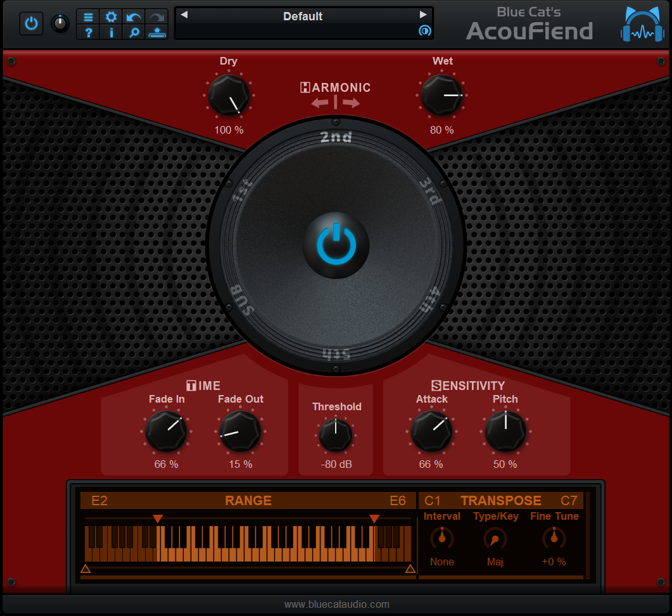Click the upload/export tray icon

pos(156,32)
